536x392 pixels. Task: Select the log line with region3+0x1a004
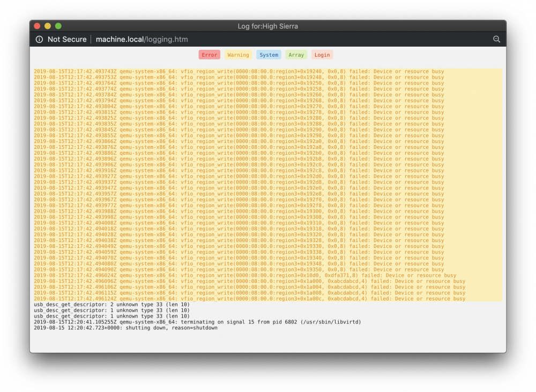(x=250, y=287)
